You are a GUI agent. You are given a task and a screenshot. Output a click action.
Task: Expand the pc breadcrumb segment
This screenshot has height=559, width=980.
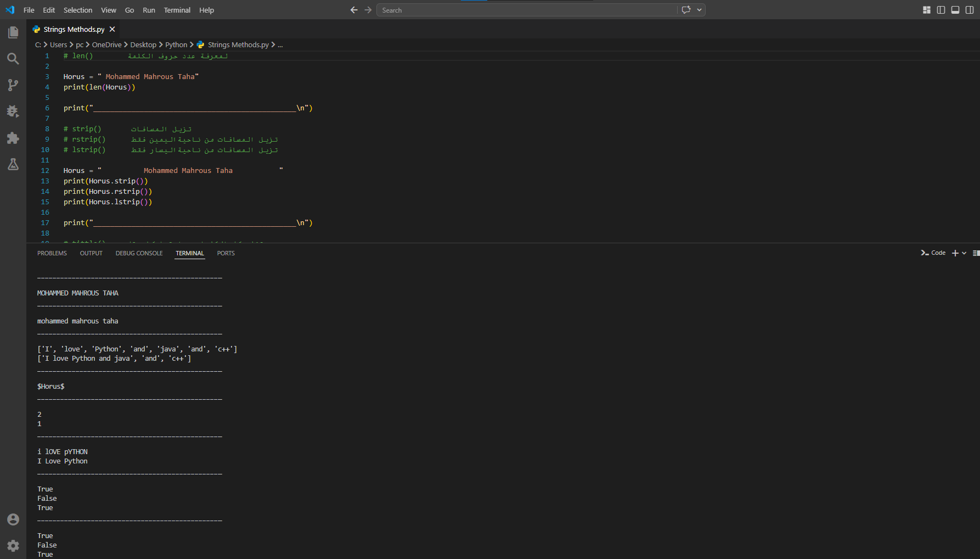[x=80, y=44]
